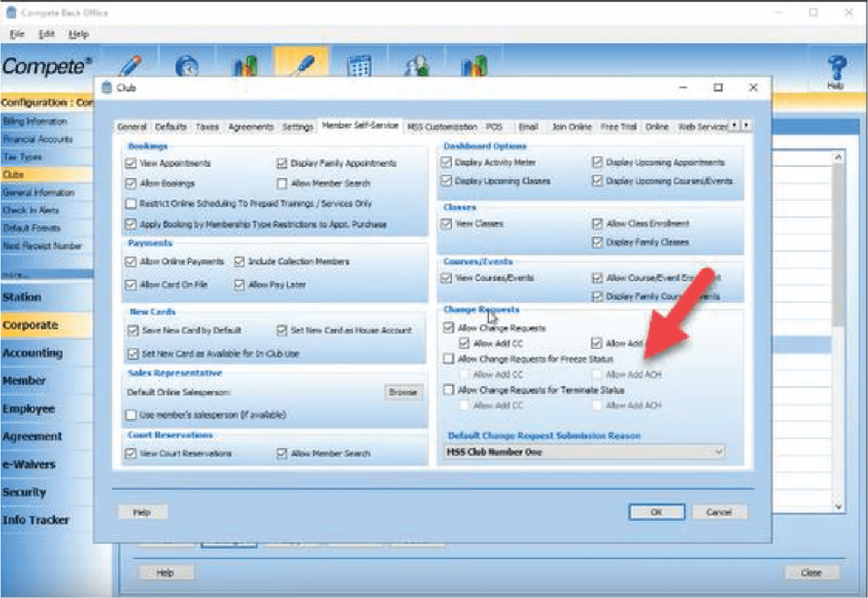Click scrollbar up arrow in background window

(x=838, y=158)
